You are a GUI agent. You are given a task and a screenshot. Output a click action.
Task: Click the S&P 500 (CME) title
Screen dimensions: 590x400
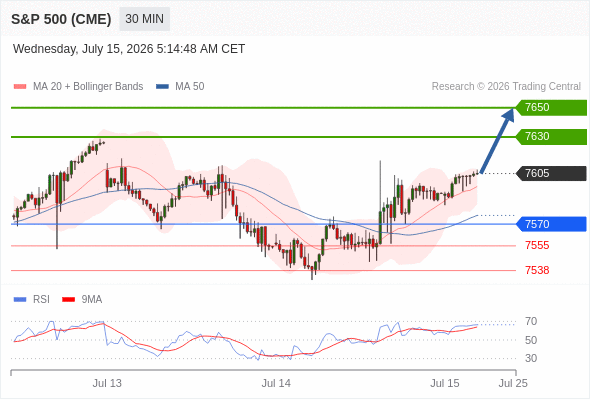[x=61, y=19]
